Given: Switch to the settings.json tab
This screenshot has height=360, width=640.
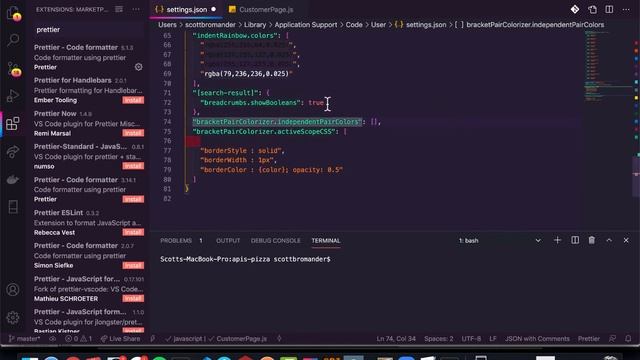Looking at the screenshot, I should (186, 9).
